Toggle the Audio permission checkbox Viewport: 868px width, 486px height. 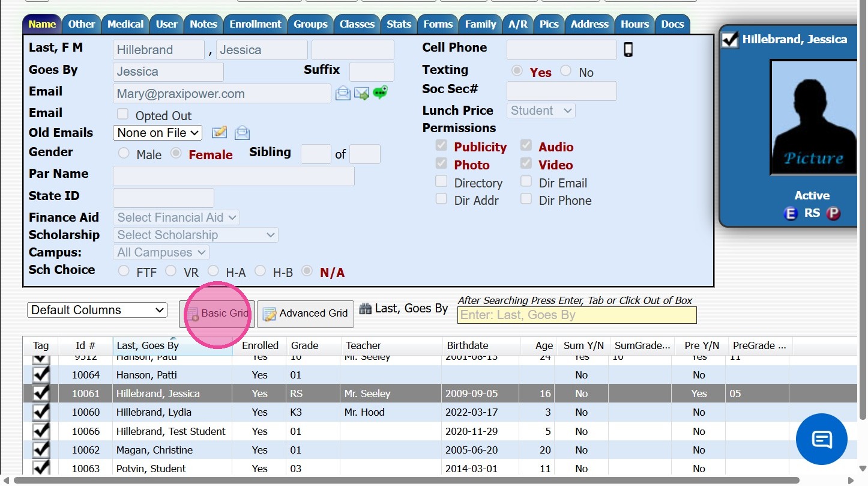coord(526,145)
